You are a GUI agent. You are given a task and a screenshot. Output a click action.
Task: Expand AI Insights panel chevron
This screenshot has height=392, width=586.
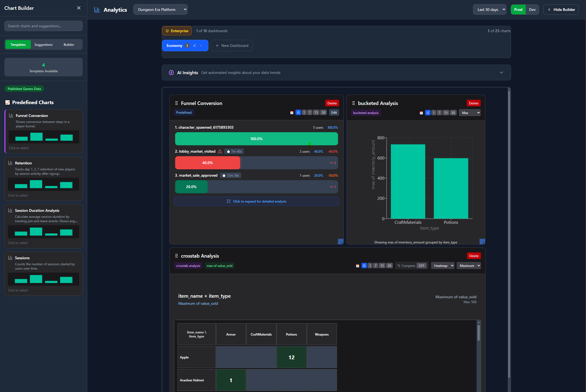501,73
